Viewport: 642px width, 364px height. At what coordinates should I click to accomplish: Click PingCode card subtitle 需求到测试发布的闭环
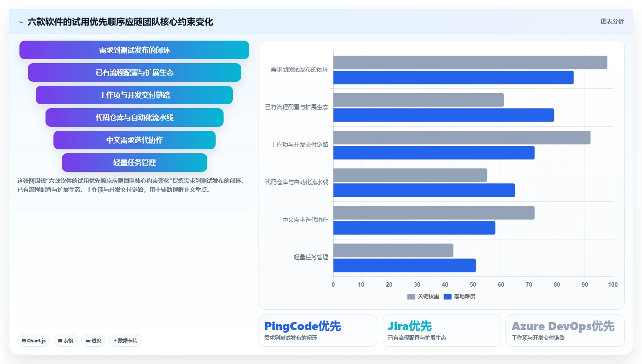291,338
